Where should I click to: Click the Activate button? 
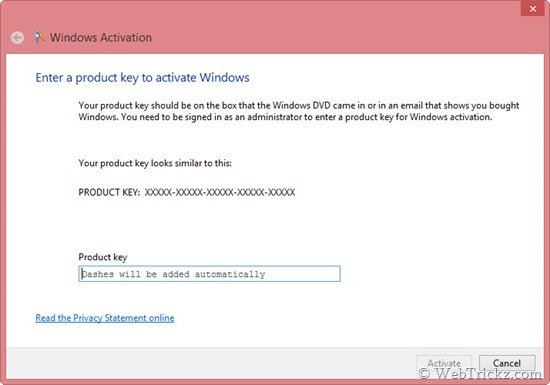(444, 363)
